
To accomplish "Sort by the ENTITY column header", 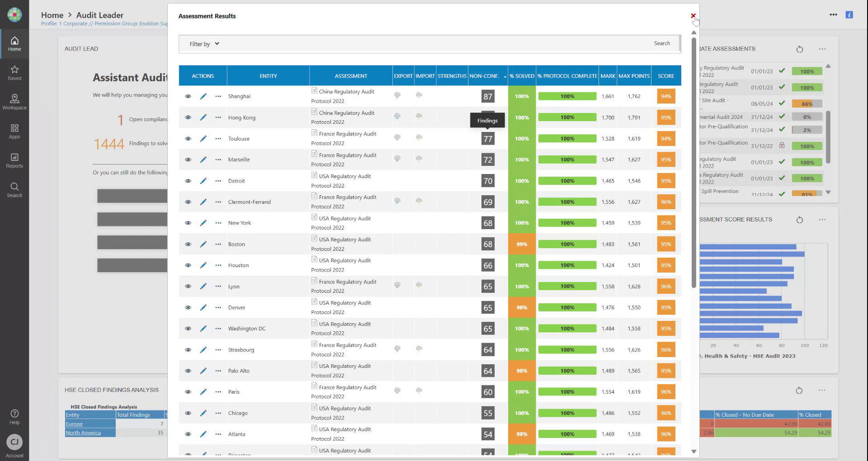I will tap(268, 76).
